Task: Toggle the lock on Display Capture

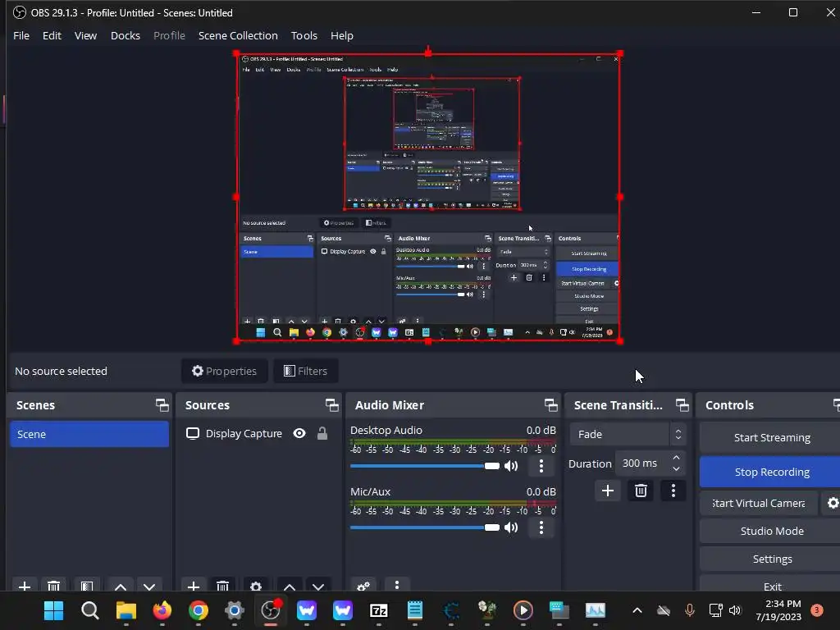Action: coord(322,433)
